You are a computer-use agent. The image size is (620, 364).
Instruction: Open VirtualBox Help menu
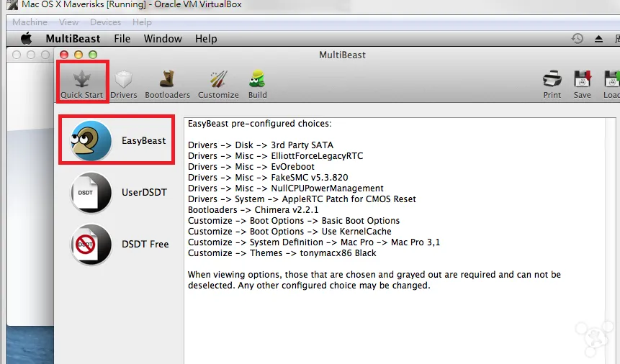[x=142, y=22]
